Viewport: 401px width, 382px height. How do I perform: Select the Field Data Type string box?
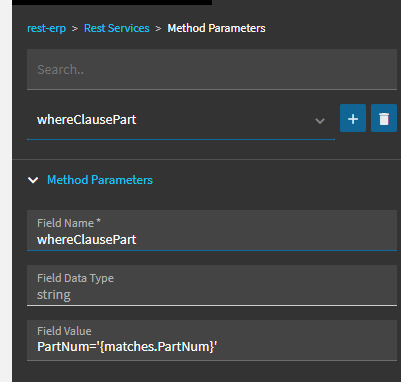pyautogui.click(x=212, y=285)
